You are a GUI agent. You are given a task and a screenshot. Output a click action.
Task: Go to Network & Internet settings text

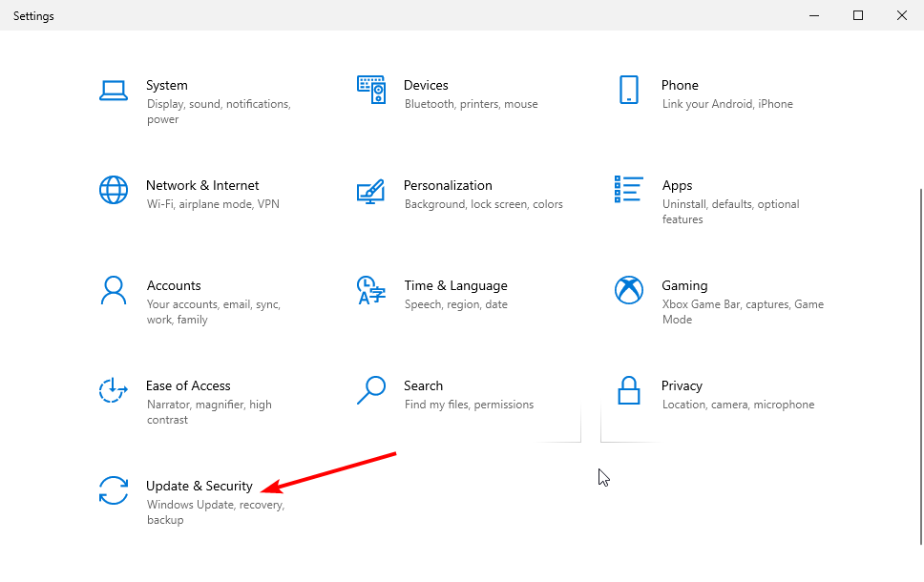pyautogui.click(x=202, y=185)
